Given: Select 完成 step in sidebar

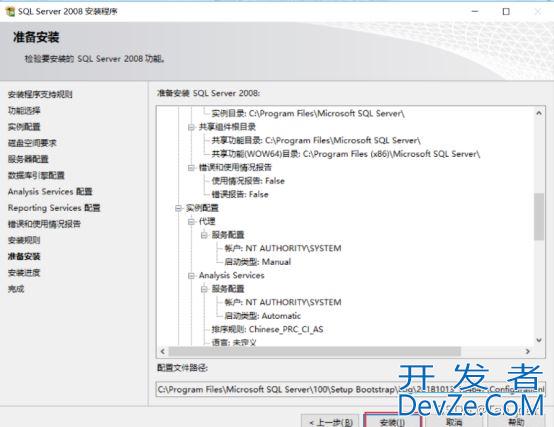Looking at the screenshot, I should point(16,289).
